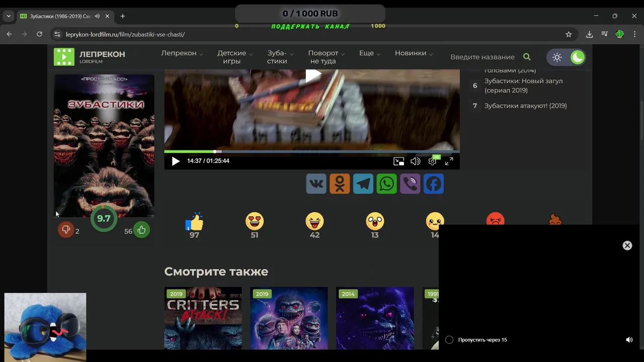Mute the ad popup sound
This screenshot has width=644, height=362.
[x=629, y=340]
